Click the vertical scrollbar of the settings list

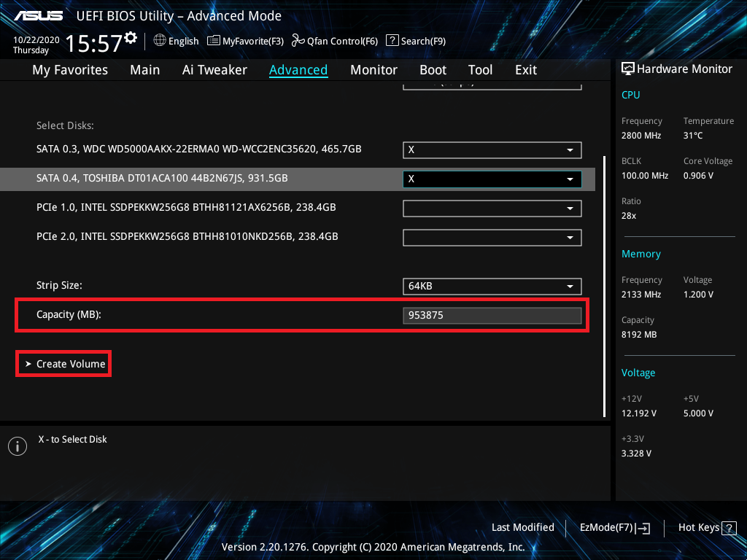pyautogui.click(x=603, y=284)
